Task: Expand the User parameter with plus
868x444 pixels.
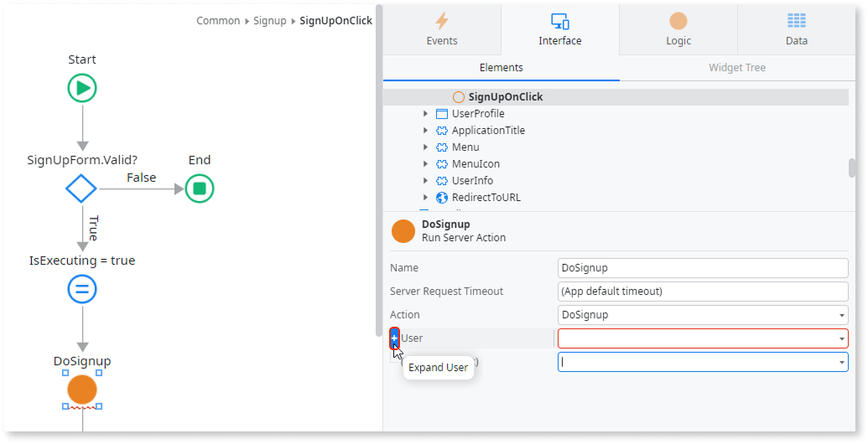Action: 394,338
